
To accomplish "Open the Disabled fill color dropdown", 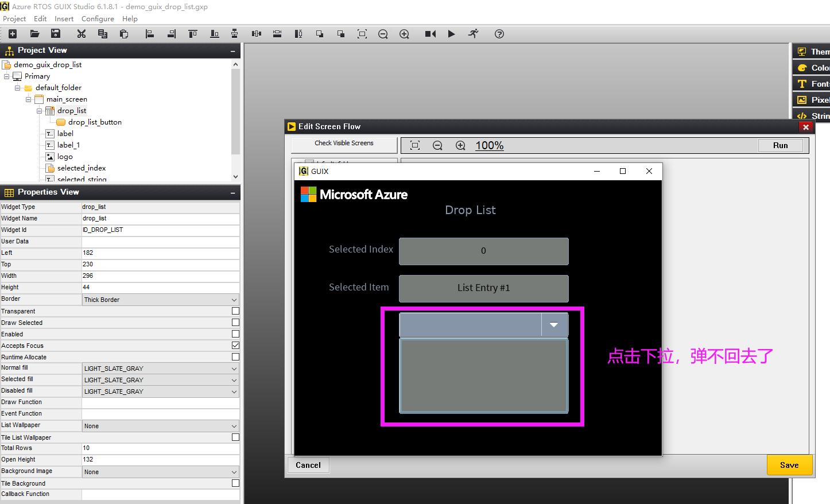I will (x=161, y=391).
